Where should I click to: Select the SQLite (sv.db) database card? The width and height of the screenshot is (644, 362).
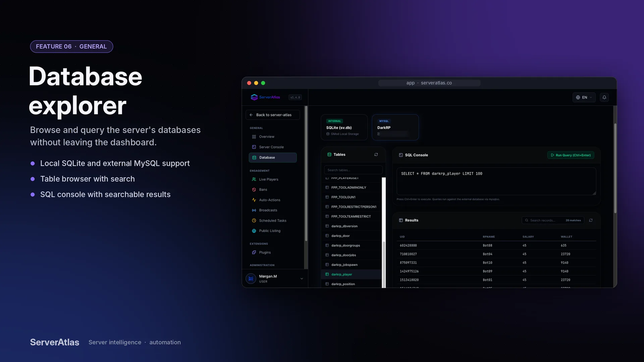[x=344, y=127]
